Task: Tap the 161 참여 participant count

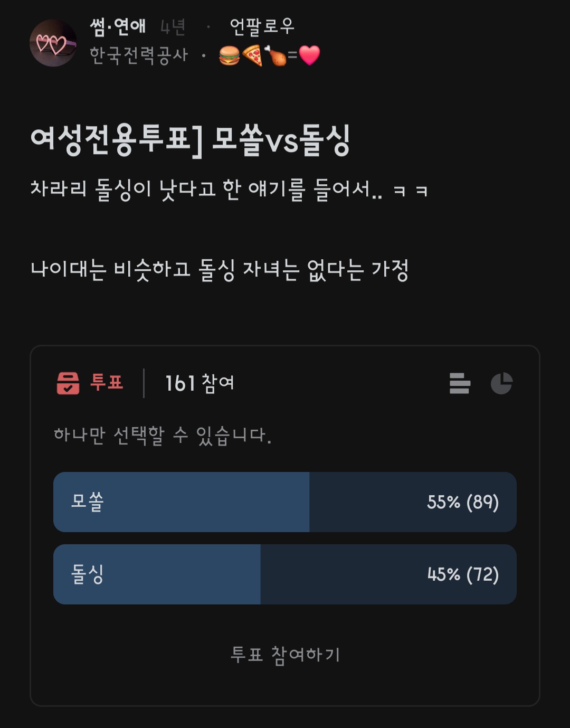Action: [x=199, y=383]
